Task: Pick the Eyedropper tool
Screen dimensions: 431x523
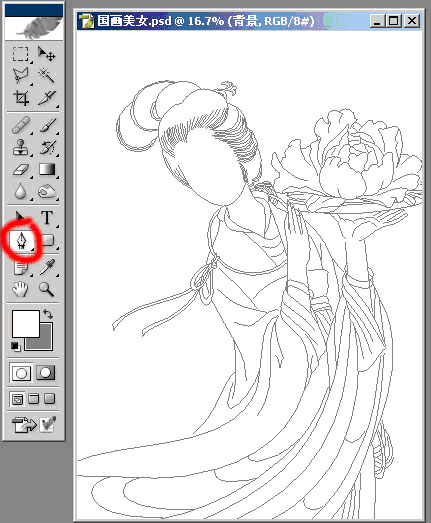Action: click(46, 267)
